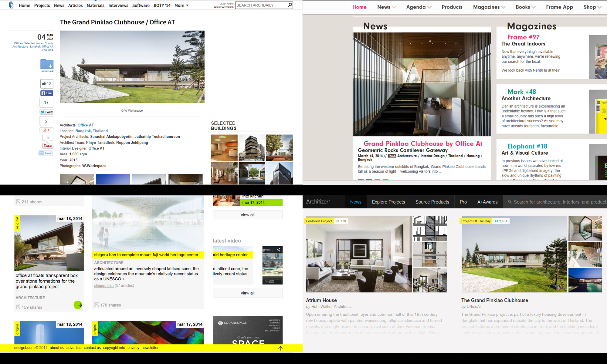This screenshot has height=364, width=607.
Task: Expand the Books dropdown menu
Action: pos(525,7)
